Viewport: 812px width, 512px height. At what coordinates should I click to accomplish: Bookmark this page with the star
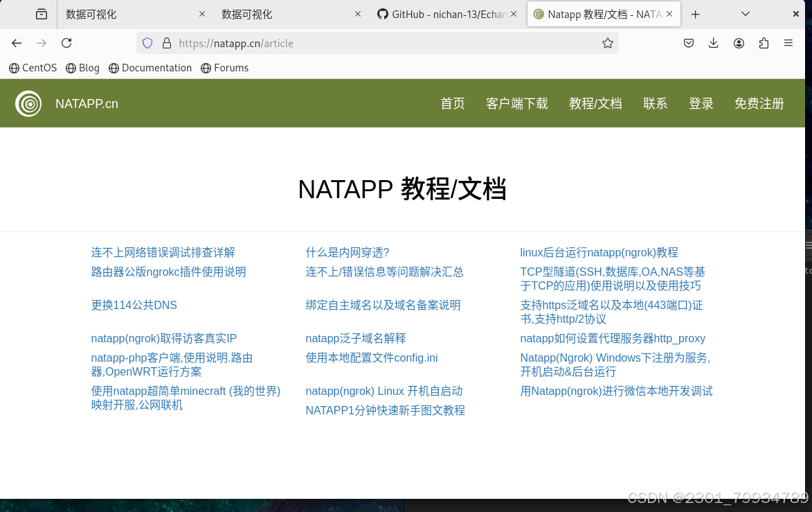[x=608, y=43]
